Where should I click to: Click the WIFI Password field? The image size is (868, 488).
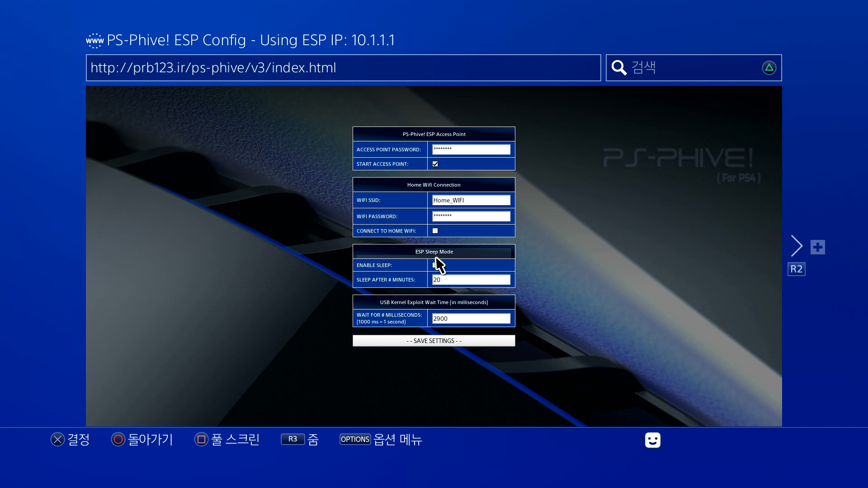tap(472, 216)
